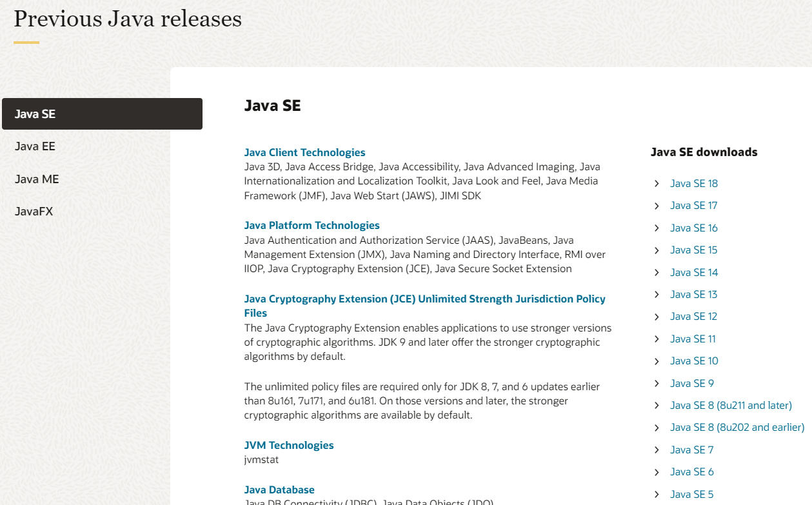Open Java SE 8 (8u211 and later)
This screenshot has height=505, width=812.
coord(731,406)
